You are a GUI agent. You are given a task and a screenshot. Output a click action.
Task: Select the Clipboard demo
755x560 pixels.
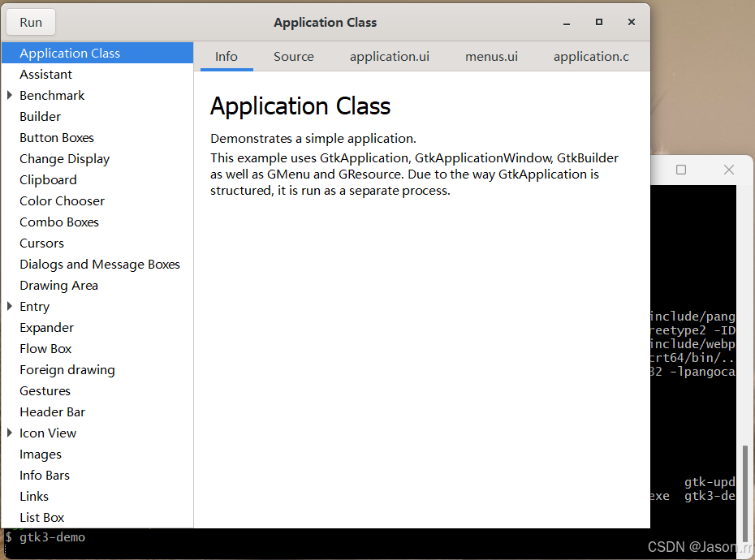(97, 179)
